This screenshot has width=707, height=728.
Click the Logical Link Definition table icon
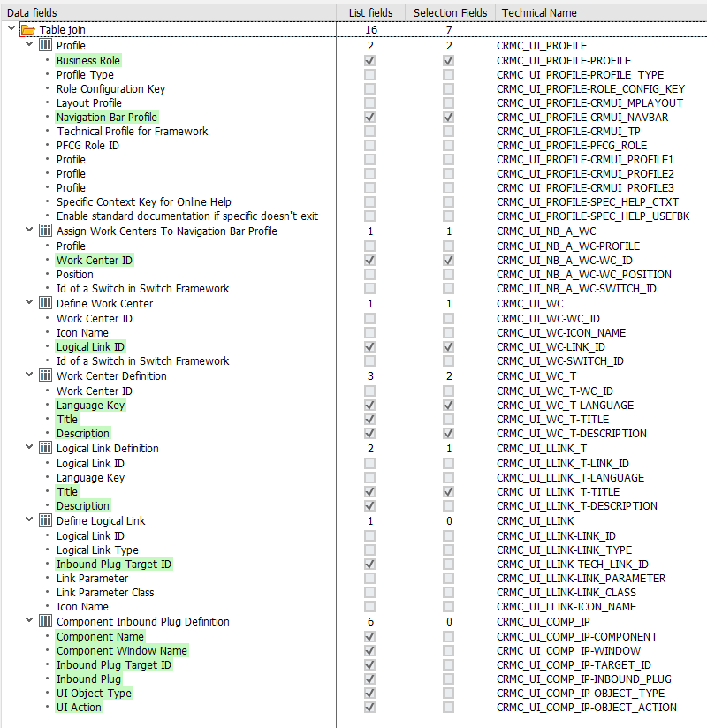pos(45,448)
